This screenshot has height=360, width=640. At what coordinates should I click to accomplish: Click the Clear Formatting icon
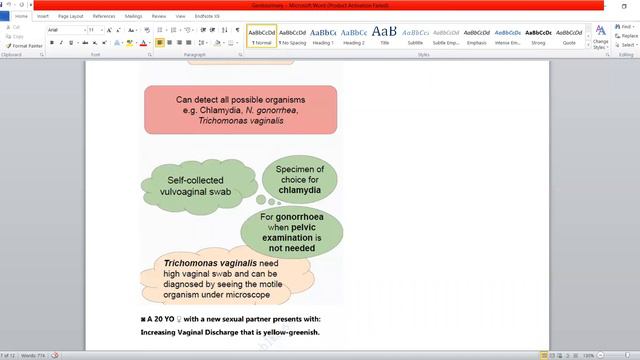[x=147, y=30]
